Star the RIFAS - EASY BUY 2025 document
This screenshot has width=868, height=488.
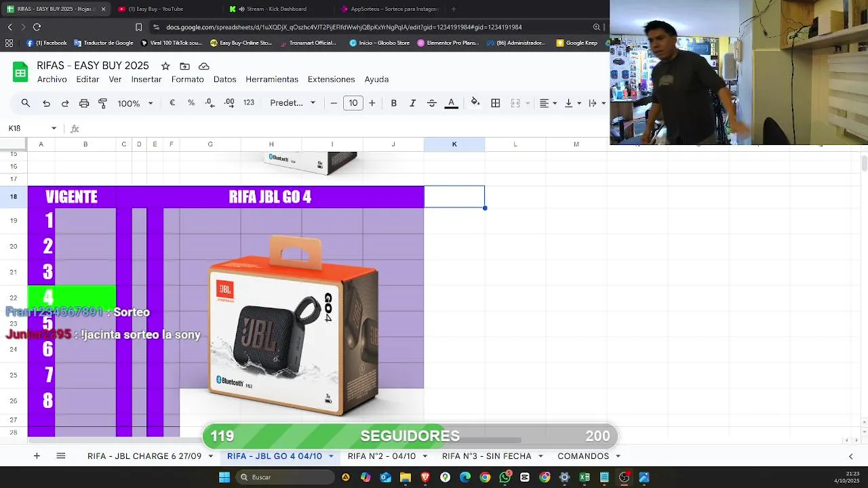coord(165,66)
